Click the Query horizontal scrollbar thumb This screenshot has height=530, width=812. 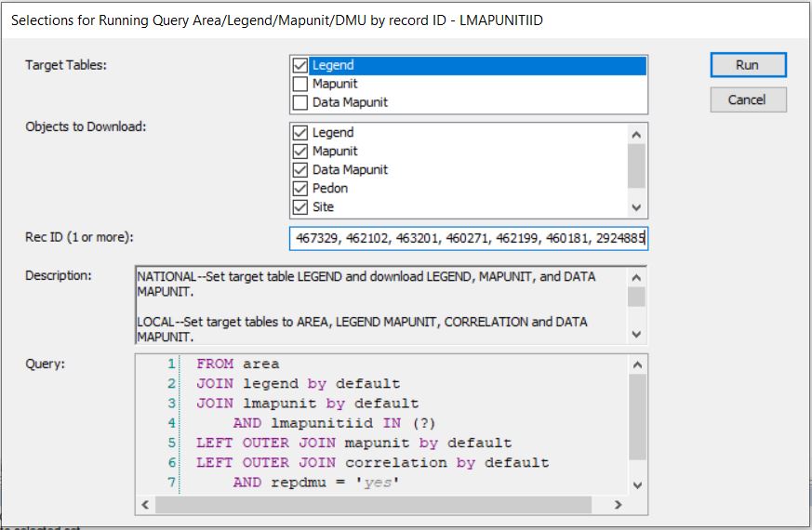(x=373, y=505)
